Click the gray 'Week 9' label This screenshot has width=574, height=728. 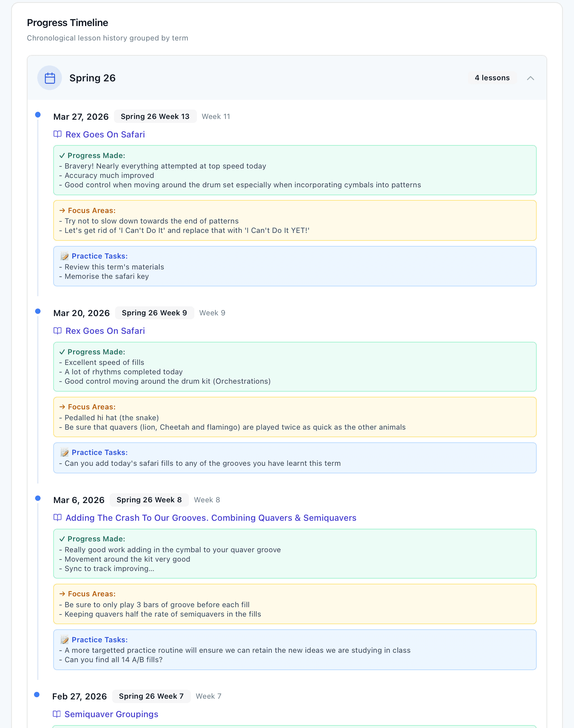pyautogui.click(x=212, y=313)
